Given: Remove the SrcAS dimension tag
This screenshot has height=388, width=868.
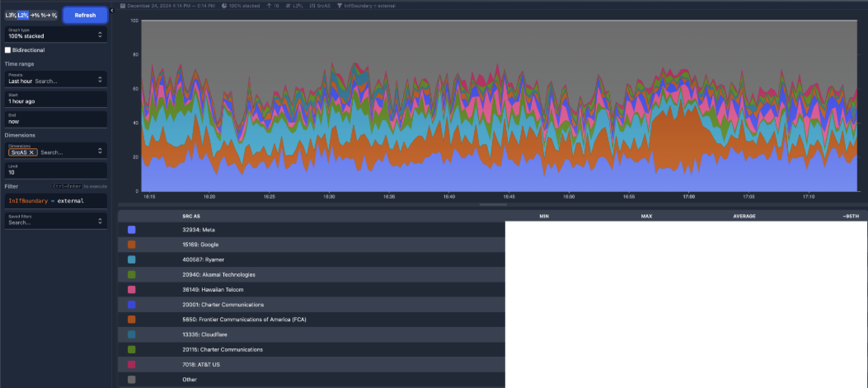Looking at the screenshot, I should pos(31,152).
